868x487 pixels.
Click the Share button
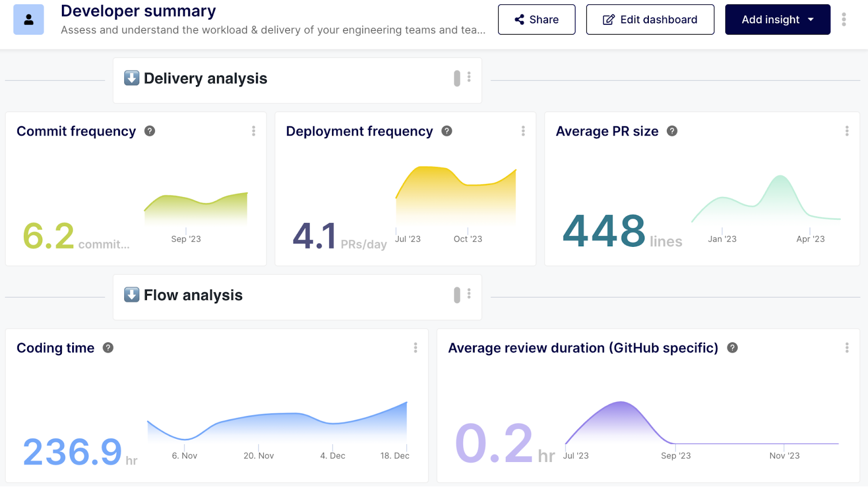click(537, 20)
